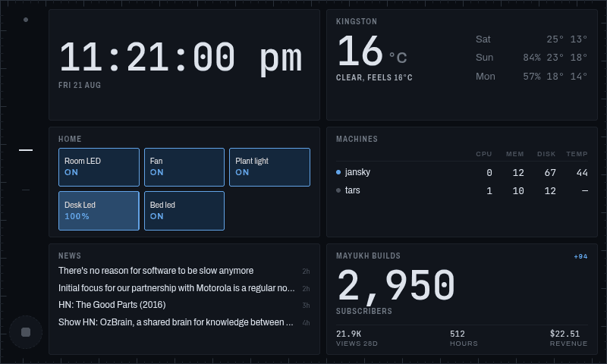Turn off the Fan tile
Viewport: 607px width, 364px height.
(184, 167)
